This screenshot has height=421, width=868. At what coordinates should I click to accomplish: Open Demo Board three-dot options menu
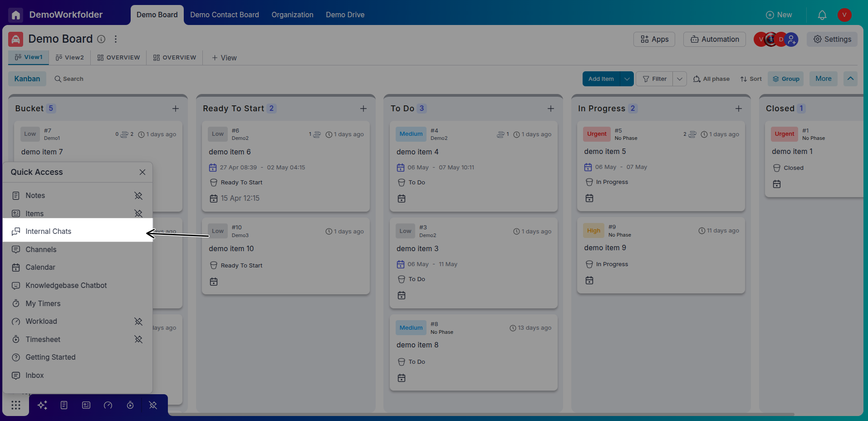pos(116,39)
